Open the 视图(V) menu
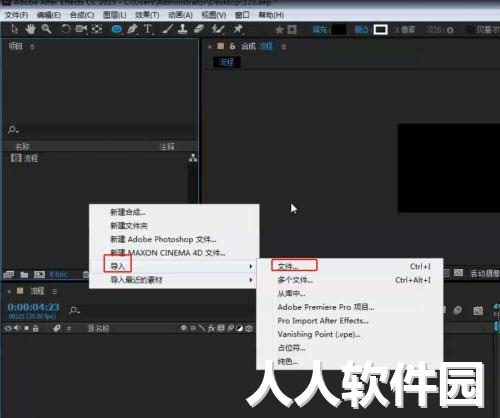Screen dimensions: 500x418 [214, 15]
